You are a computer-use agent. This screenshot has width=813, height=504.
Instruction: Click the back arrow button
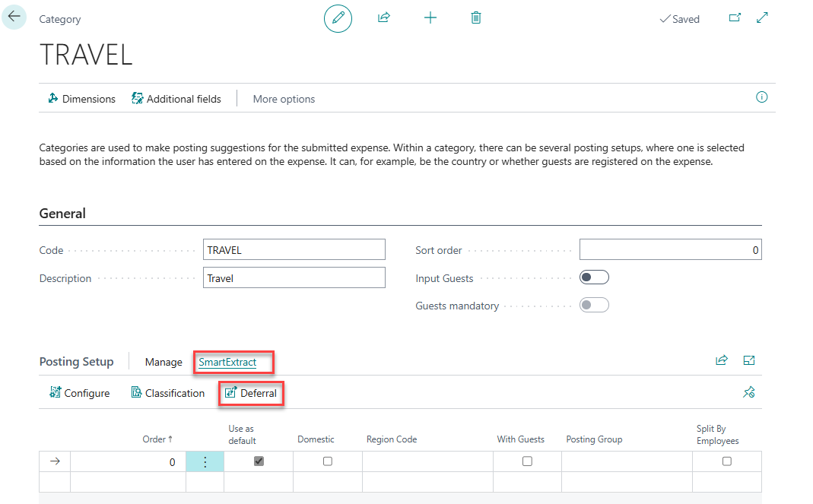click(14, 16)
